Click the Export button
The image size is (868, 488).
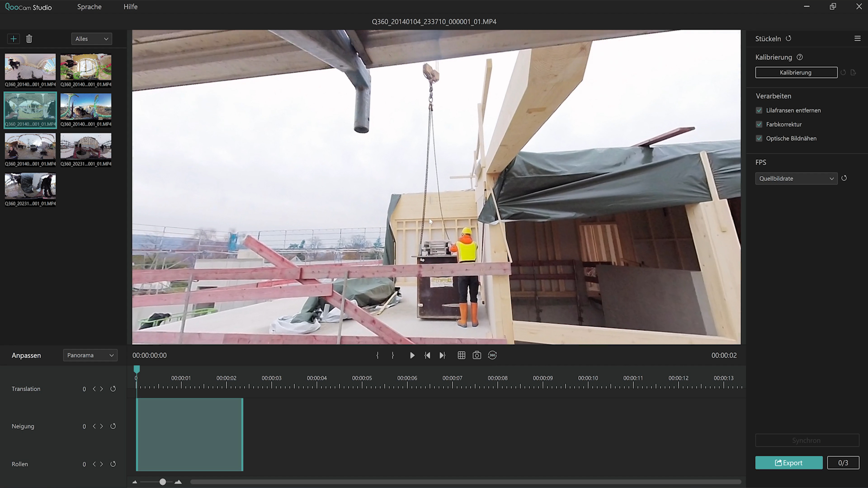click(x=788, y=463)
